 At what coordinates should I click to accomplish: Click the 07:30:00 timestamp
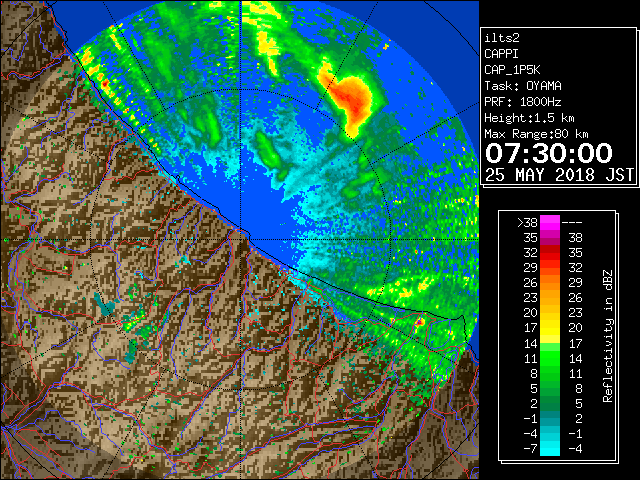tap(549, 153)
